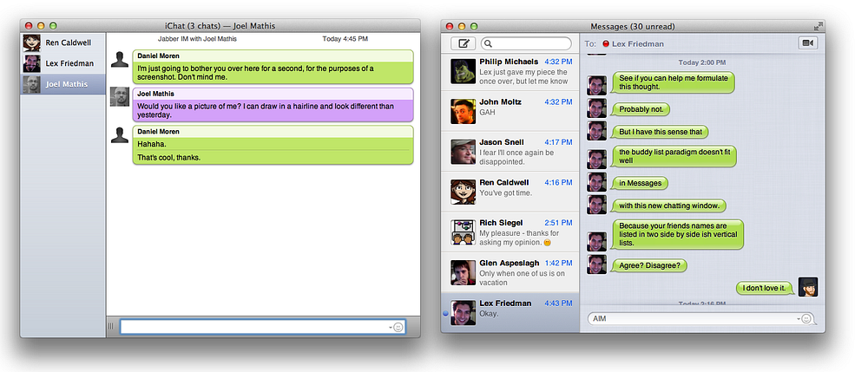Click John Moltz's avatar in Messages list
The height and width of the screenshot is (372, 868).
coord(463,112)
